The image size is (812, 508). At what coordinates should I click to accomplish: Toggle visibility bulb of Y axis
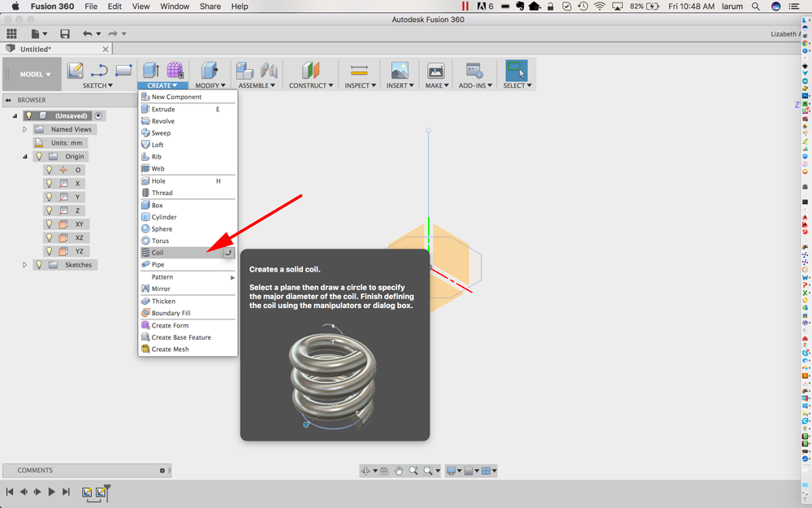tap(50, 197)
